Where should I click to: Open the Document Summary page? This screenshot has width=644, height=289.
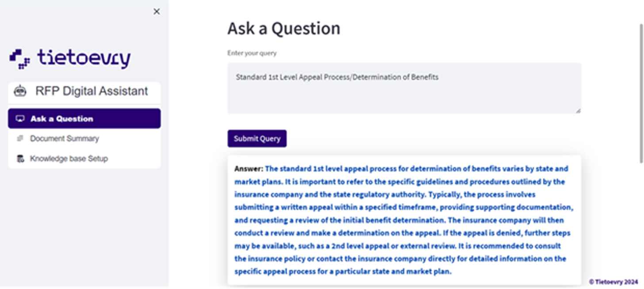pyautogui.click(x=65, y=138)
